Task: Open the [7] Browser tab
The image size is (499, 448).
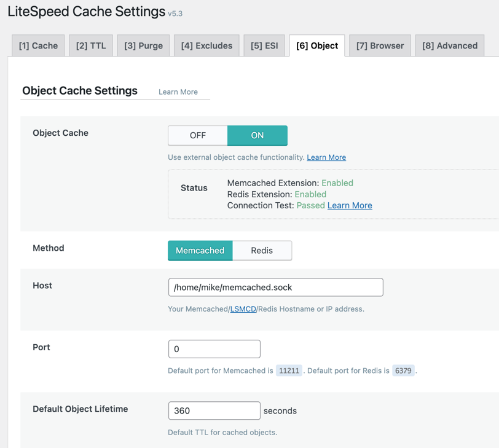Action: pos(380,45)
